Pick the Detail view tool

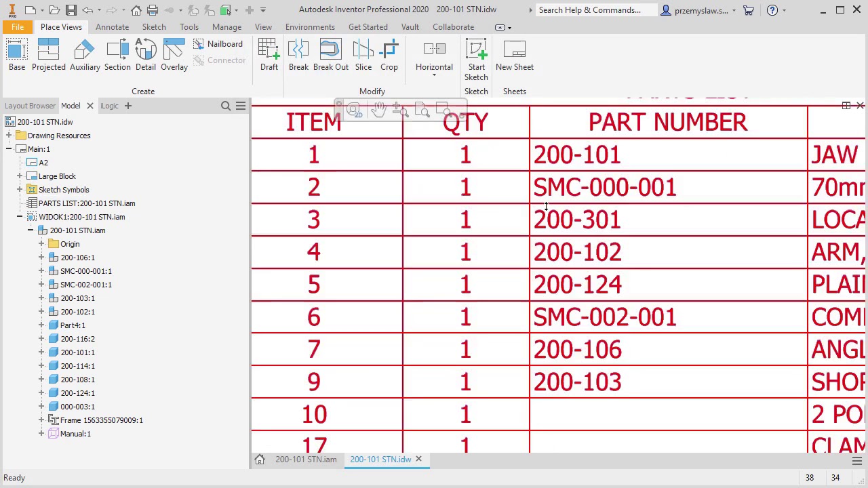click(145, 56)
